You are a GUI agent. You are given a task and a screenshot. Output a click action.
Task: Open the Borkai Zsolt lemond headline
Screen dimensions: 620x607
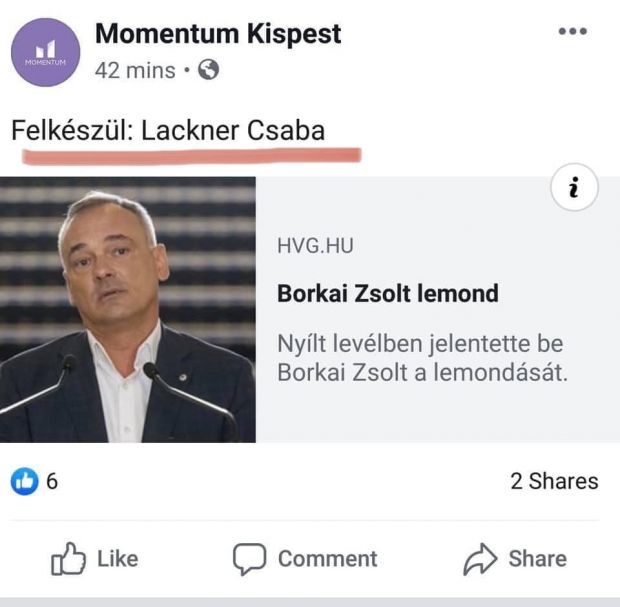[x=388, y=293]
